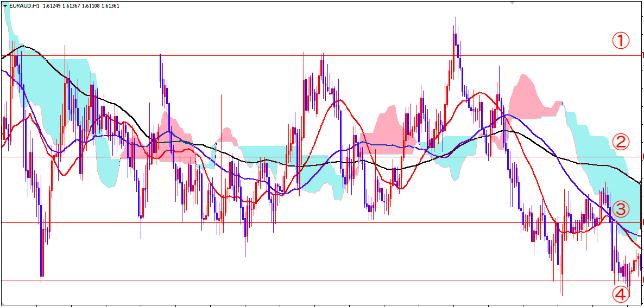Click the EURAUD,H1 symbol label

[24, 6]
